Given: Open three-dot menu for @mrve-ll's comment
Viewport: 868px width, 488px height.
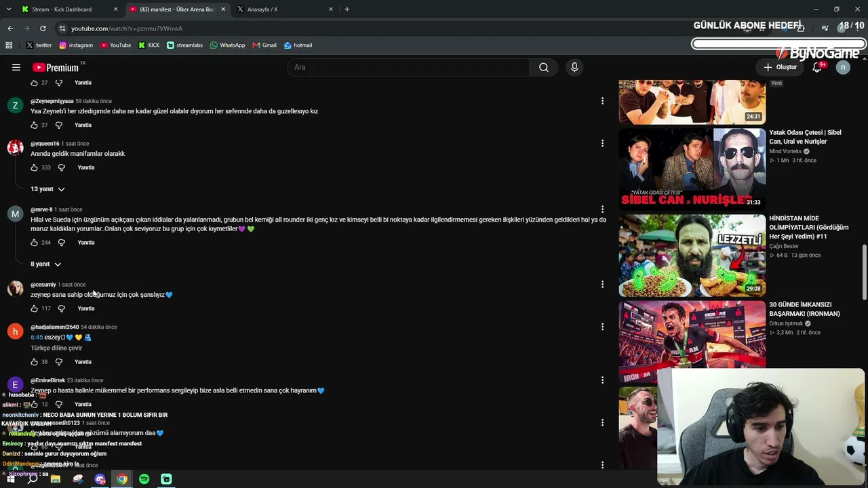Looking at the screenshot, I should (602, 209).
